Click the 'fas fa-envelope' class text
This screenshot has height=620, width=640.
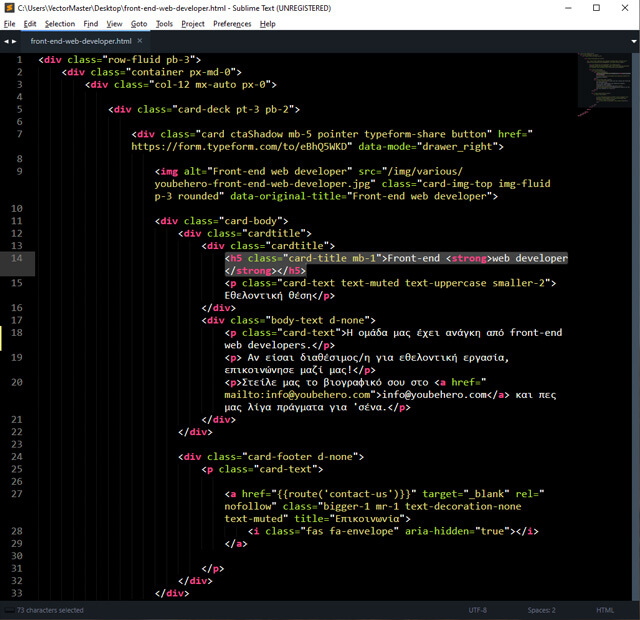[349, 531]
